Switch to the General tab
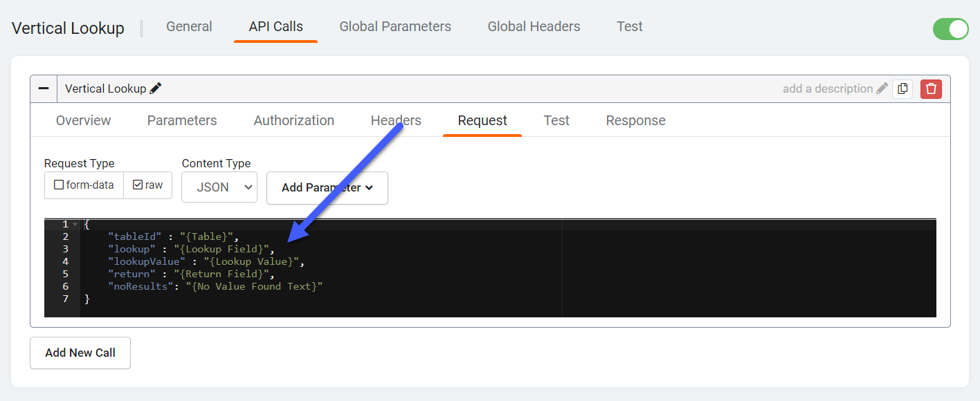This screenshot has height=401, width=980. click(189, 26)
